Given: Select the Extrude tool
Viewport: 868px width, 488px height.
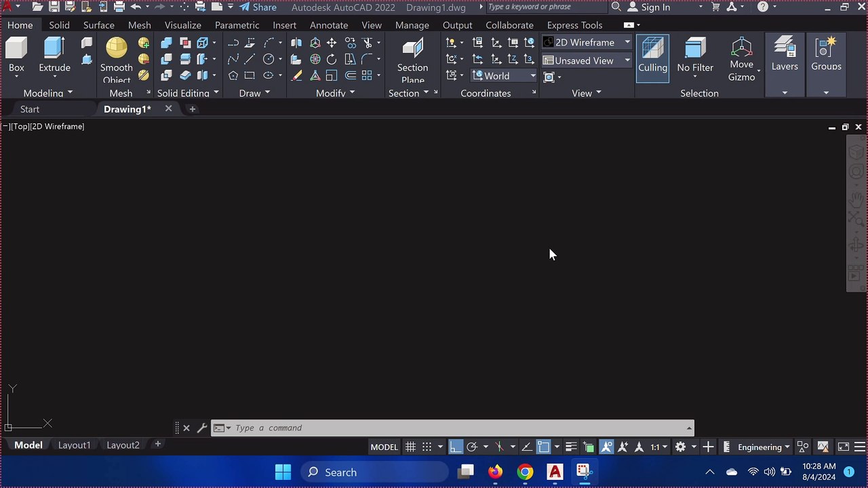Looking at the screenshot, I should pyautogui.click(x=54, y=55).
